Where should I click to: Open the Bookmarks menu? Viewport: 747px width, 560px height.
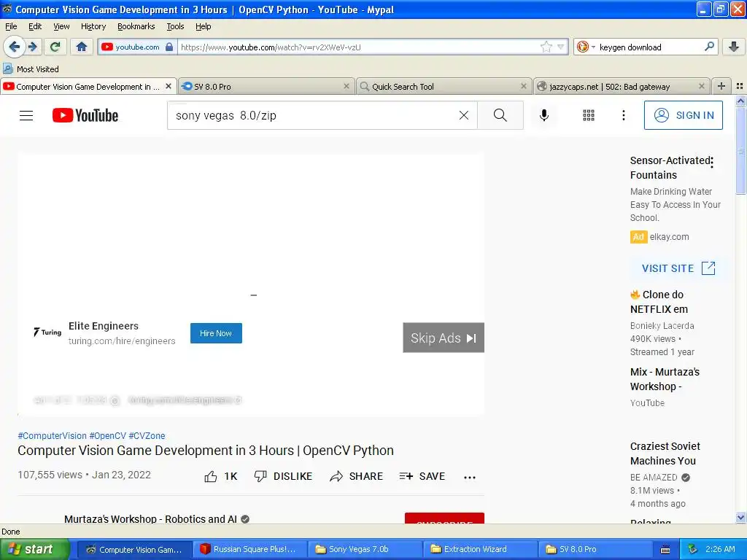click(136, 26)
